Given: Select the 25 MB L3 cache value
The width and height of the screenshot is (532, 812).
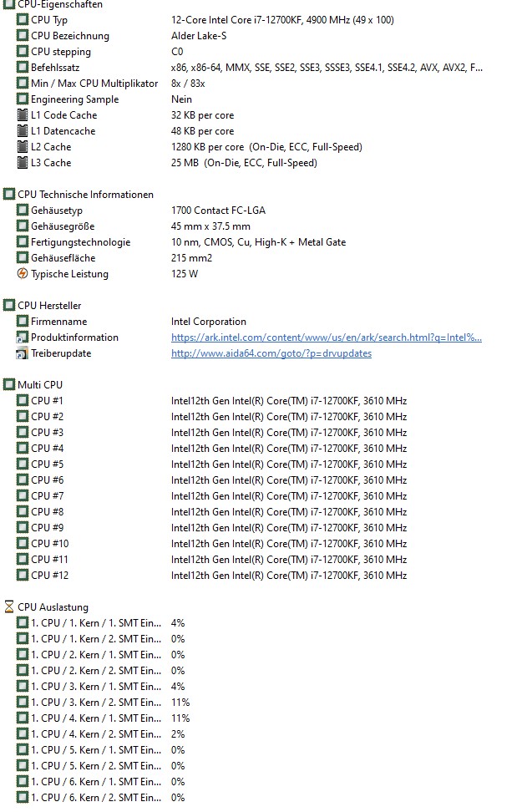Looking at the screenshot, I should (x=244, y=163).
